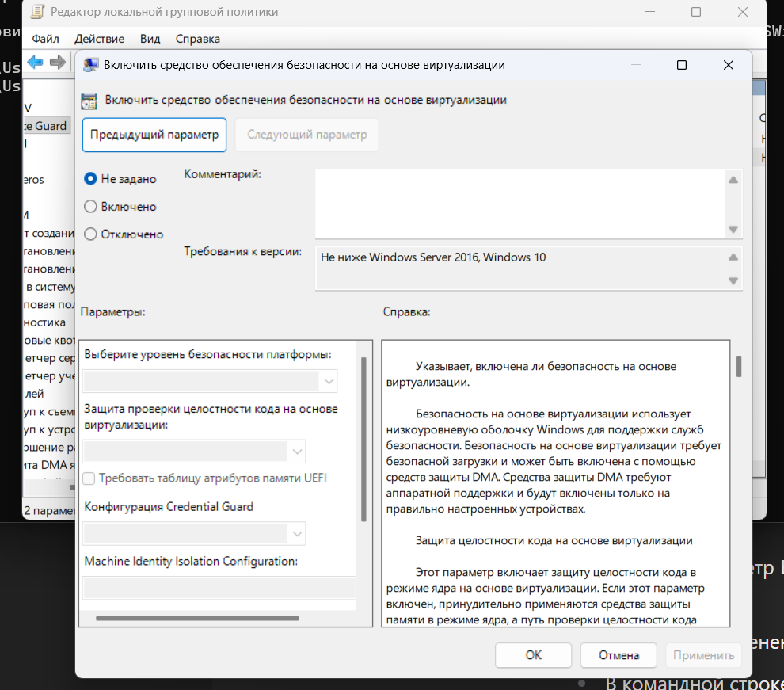This screenshot has width=784, height=690.
Task: Click the parameters panel horizontal scrollbar
Action: click(x=197, y=618)
